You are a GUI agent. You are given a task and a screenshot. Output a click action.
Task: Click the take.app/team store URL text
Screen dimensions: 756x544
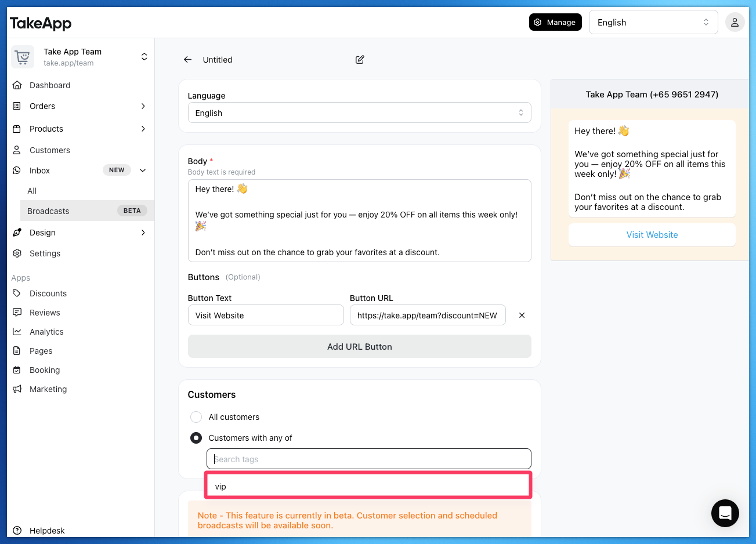[68, 63]
